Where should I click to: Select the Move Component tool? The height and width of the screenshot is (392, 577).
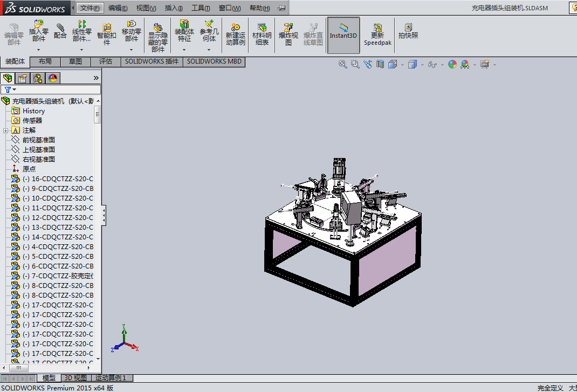pos(132,31)
